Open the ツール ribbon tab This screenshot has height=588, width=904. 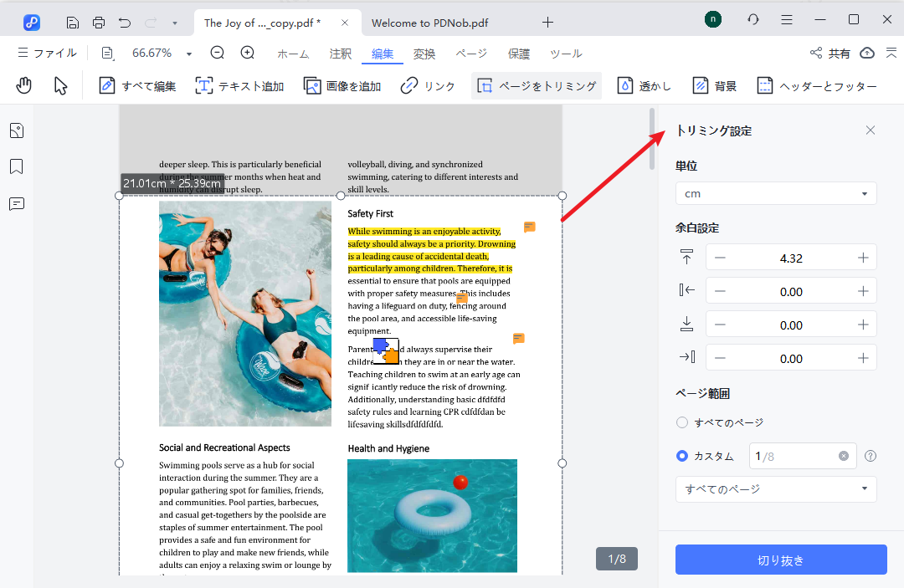(x=566, y=54)
